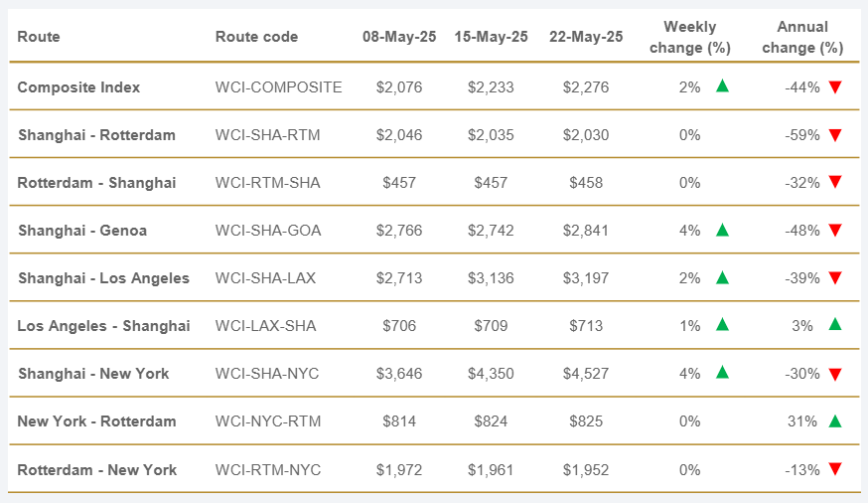Image resolution: width=868 pixels, height=503 pixels.
Task: Click the Annual change (%) column header
Action: (x=803, y=37)
